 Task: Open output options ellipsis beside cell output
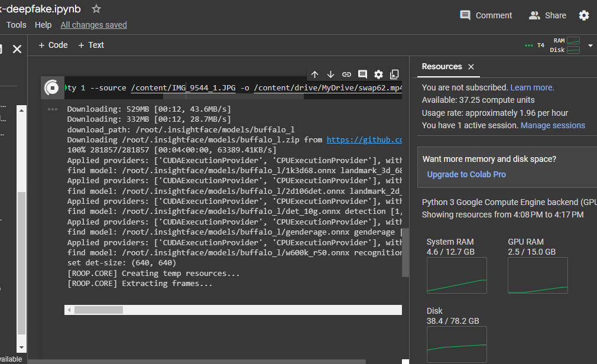pos(53,109)
